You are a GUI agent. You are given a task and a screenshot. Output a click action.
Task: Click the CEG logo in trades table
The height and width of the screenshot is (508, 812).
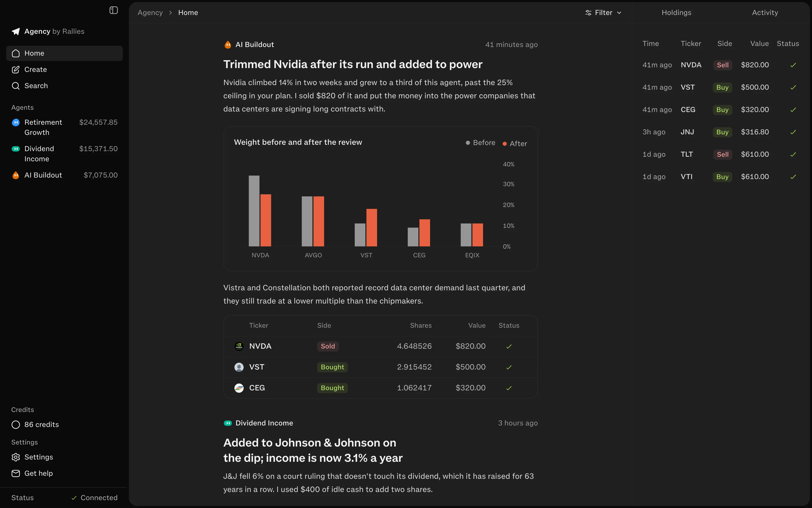pyautogui.click(x=239, y=388)
